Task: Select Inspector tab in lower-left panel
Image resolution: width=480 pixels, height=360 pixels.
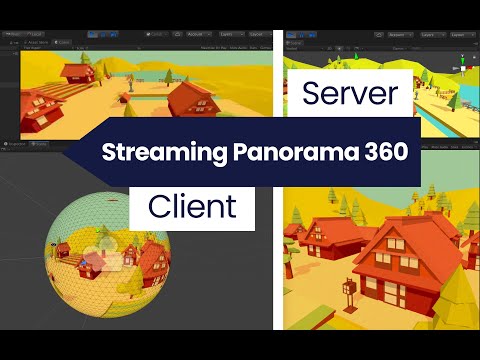Action: coord(15,144)
